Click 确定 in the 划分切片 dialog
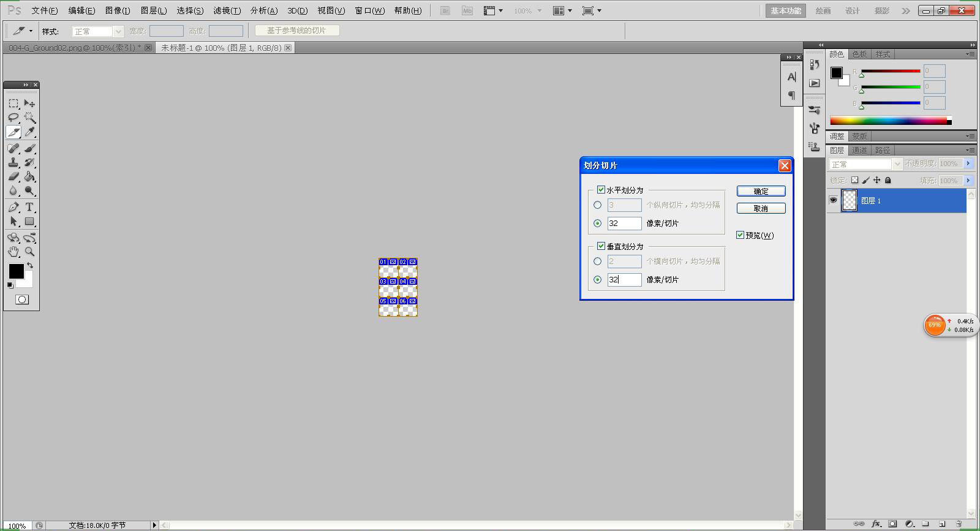Screen dimensions: 980x531 click(x=761, y=191)
